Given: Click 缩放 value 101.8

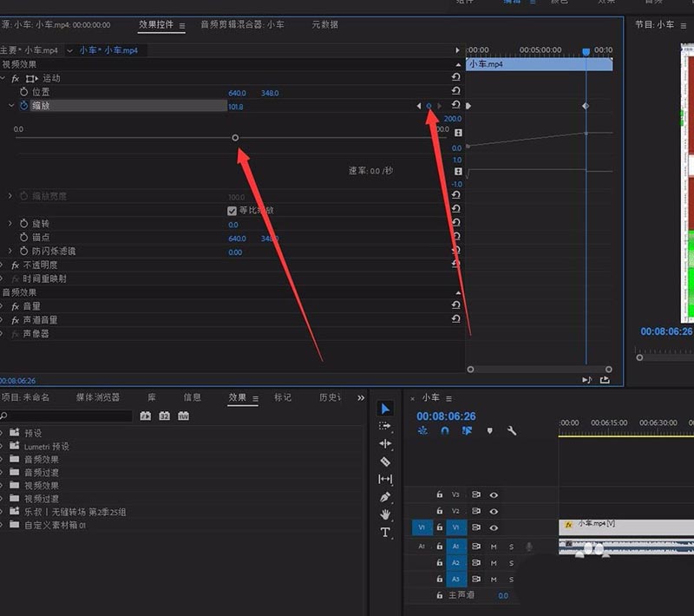Looking at the screenshot, I should [x=235, y=107].
